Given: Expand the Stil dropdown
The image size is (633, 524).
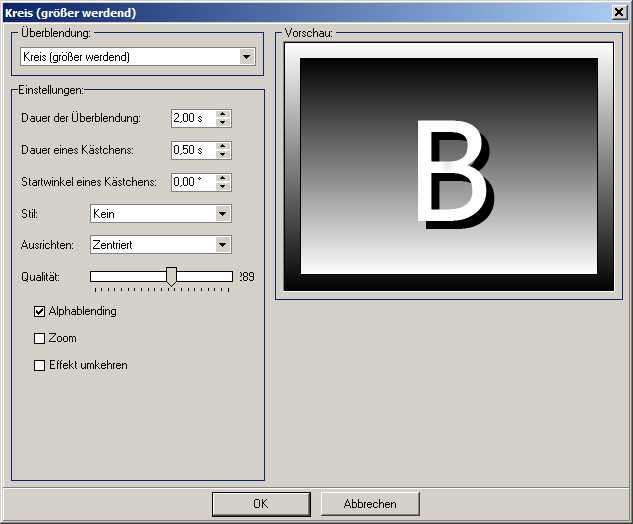Looking at the screenshot, I should [222, 214].
